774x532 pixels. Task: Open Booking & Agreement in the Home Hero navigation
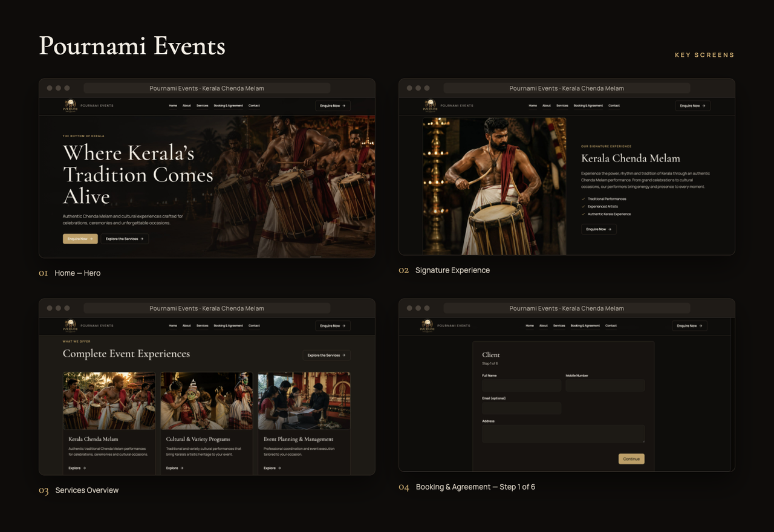(x=229, y=106)
